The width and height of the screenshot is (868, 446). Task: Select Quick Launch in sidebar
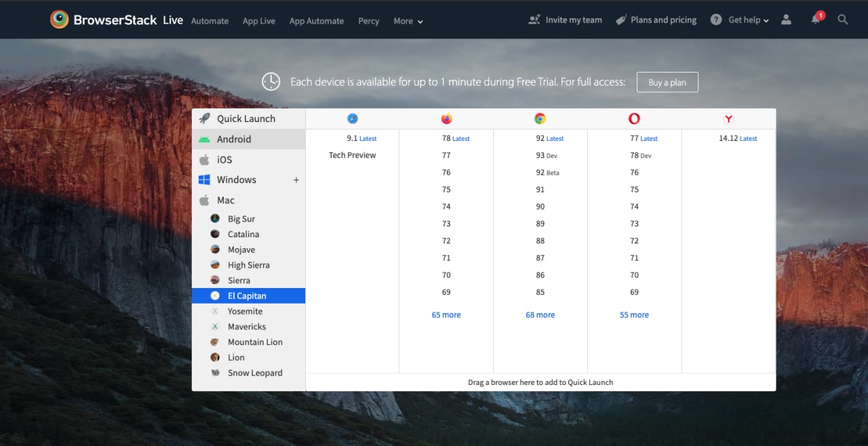pos(248,119)
